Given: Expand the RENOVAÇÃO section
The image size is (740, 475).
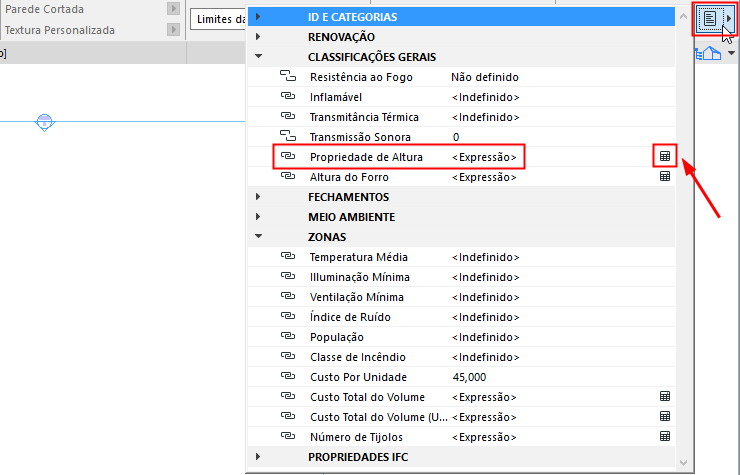Looking at the screenshot, I should [x=258, y=37].
